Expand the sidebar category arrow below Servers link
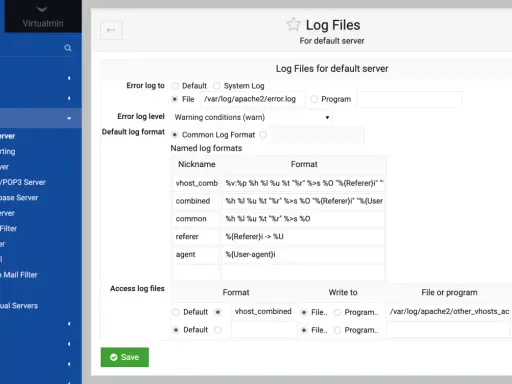512x384 pixels. click(69, 324)
